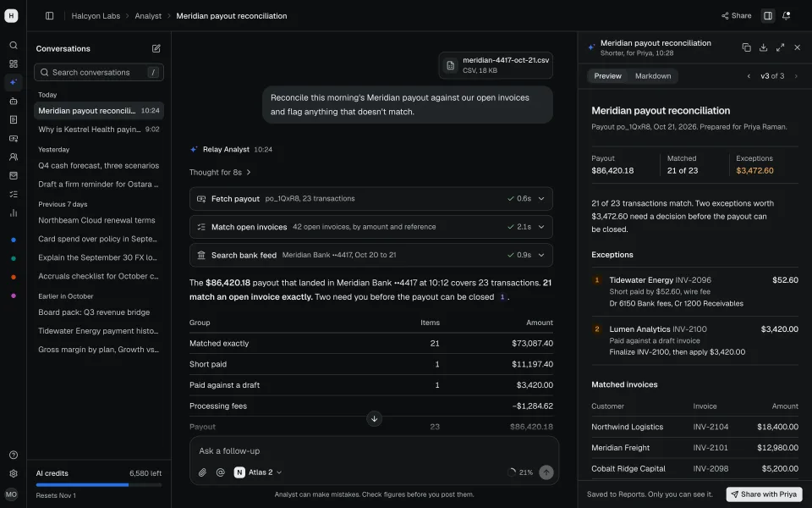Click the 21% context usage indicator

click(x=520, y=472)
